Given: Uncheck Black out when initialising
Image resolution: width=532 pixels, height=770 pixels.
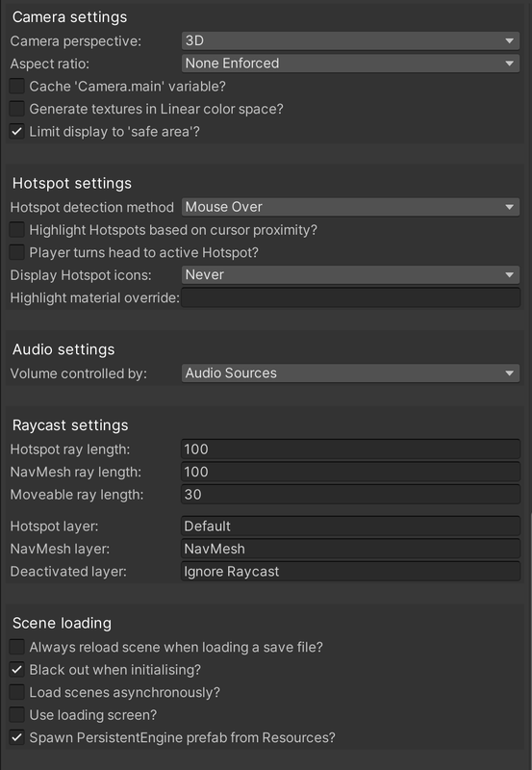Looking at the screenshot, I should click(x=17, y=670).
